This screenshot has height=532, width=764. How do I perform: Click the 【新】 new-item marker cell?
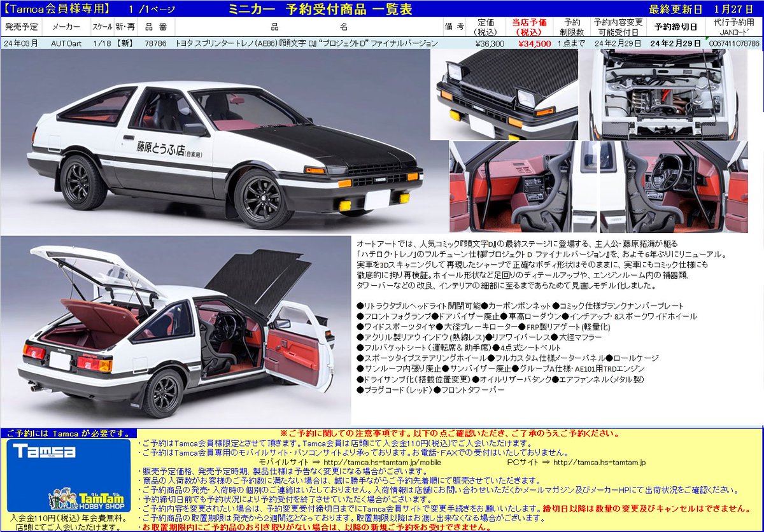pos(124,43)
